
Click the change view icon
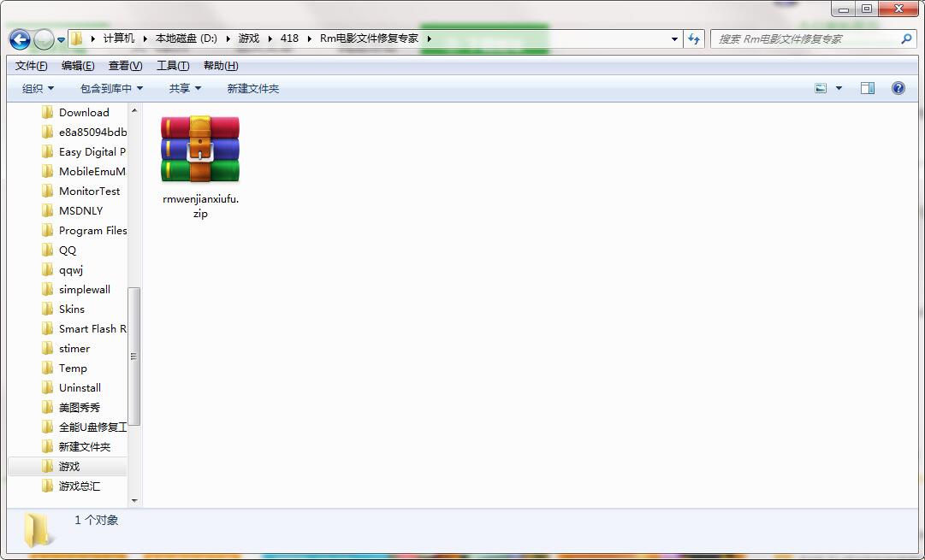pos(821,88)
